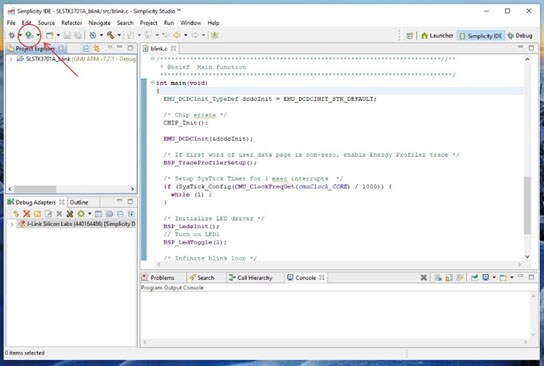The height and width of the screenshot is (366, 544).
Task: Click the red X disconnect icon in Debug Adapters
Action: click(26, 214)
